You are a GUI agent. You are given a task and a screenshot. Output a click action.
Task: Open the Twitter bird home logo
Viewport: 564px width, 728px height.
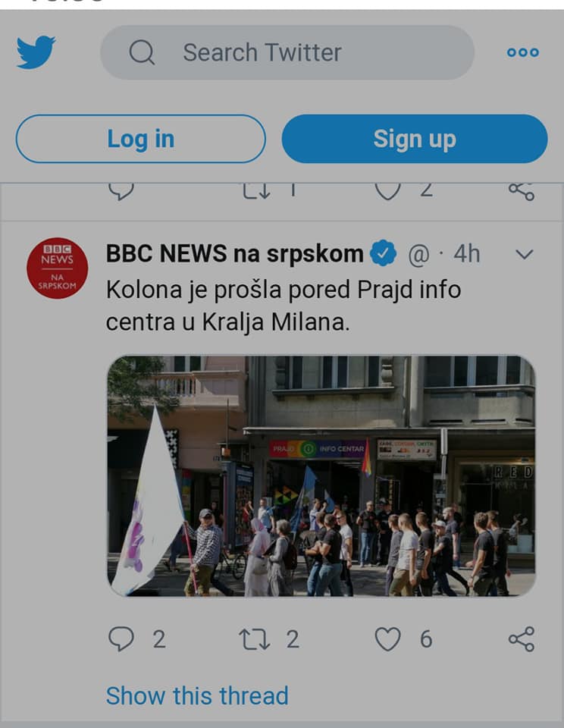[36, 52]
